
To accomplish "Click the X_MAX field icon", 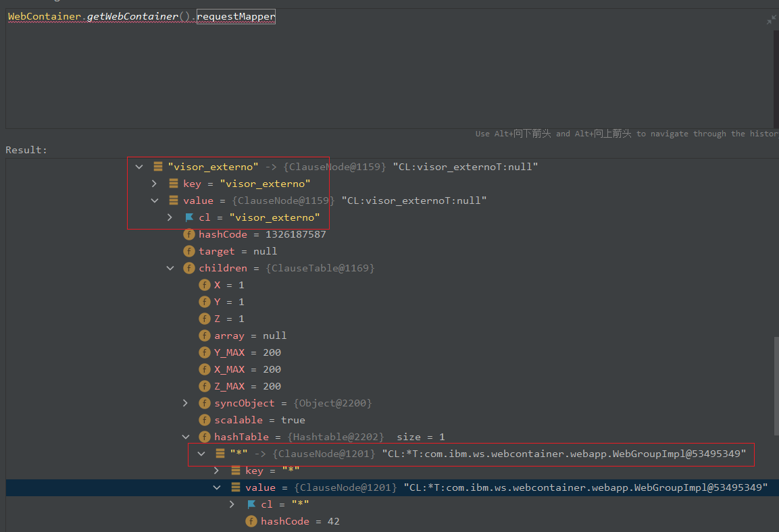I will [x=204, y=369].
